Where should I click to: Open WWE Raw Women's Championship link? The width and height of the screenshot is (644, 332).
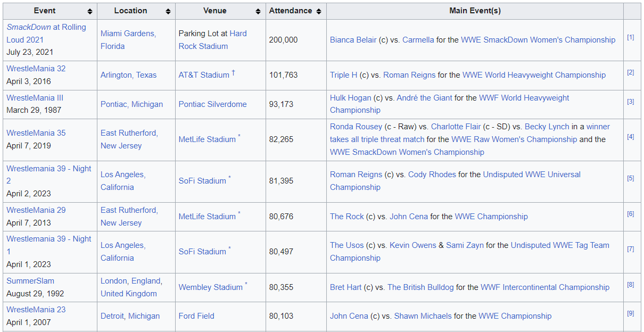tap(514, 139)
